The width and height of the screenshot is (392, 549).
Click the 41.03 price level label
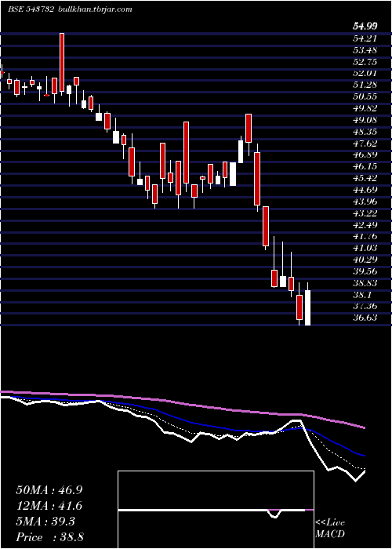point(365,248)
